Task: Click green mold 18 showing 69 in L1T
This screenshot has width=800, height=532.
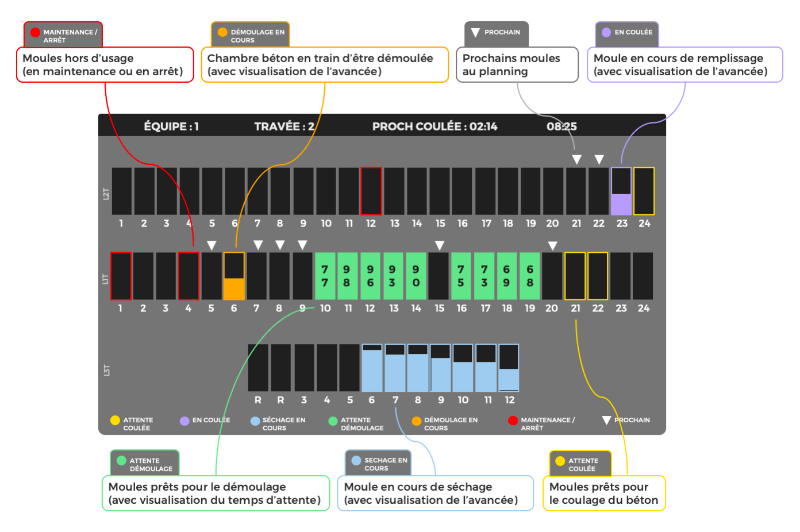Action: tap(507, 276)
